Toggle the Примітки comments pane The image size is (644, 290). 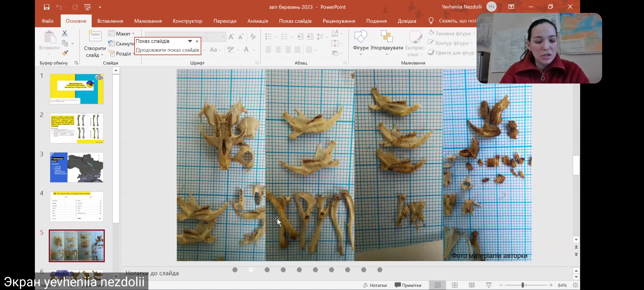pos(408,285)
